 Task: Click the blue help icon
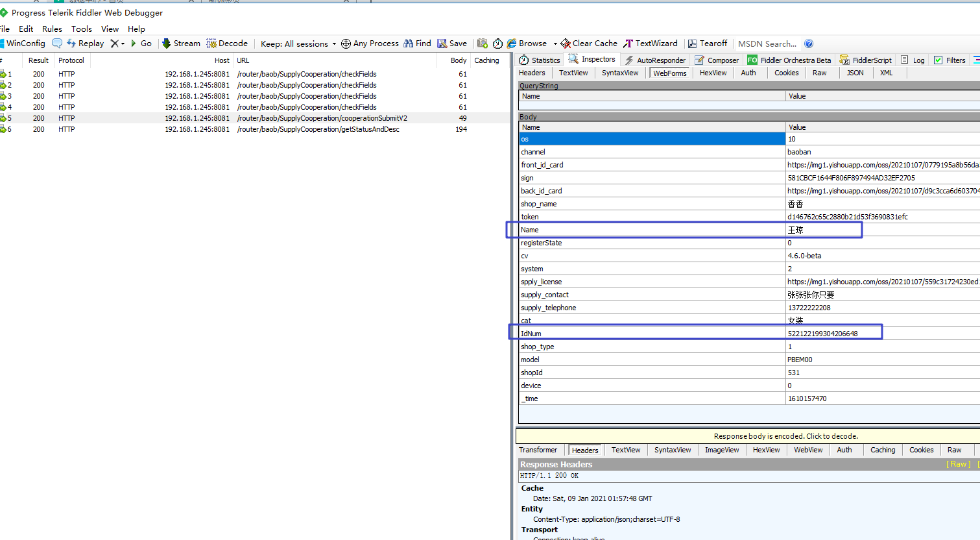[809, 43]
